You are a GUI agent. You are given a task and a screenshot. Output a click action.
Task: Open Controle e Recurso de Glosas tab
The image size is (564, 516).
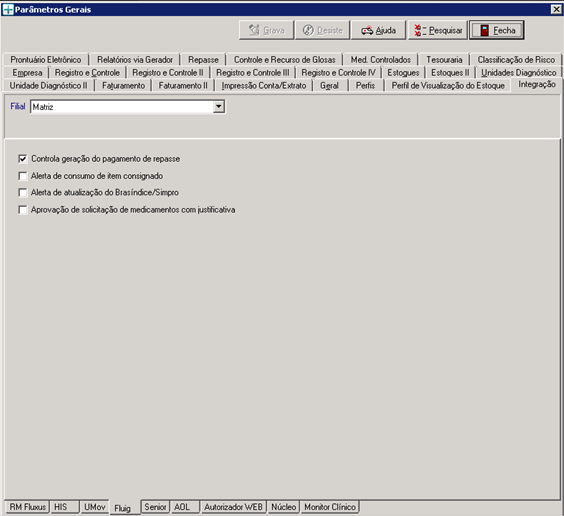285,60
